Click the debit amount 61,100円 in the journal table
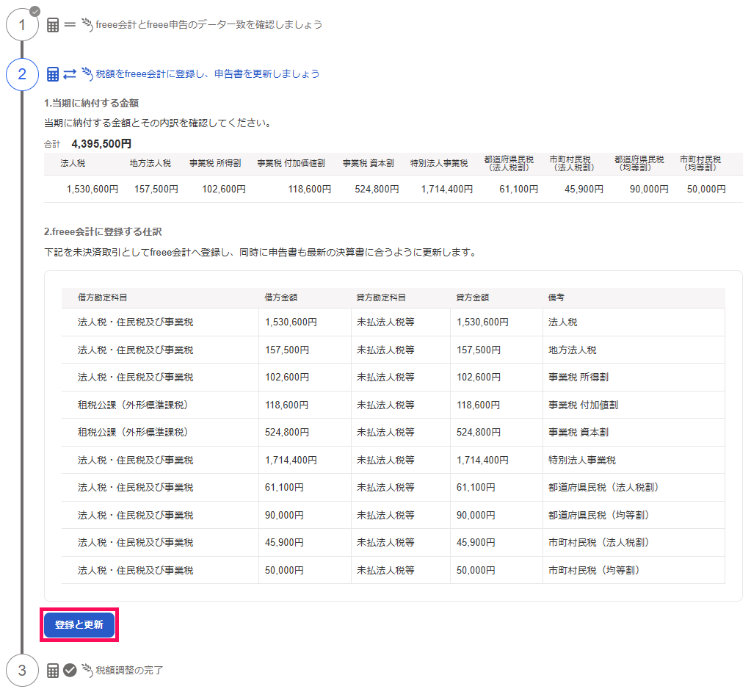Viewport: 751px width, 700px height. [285, 488]
